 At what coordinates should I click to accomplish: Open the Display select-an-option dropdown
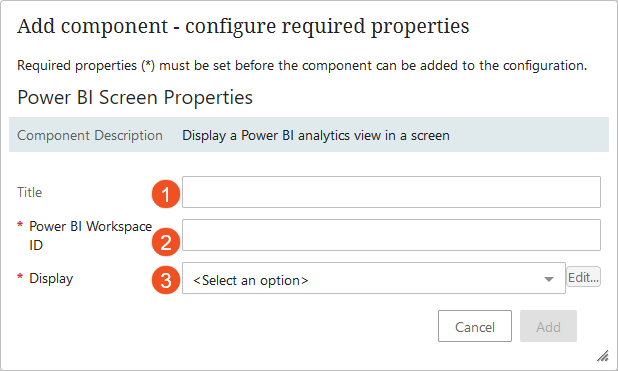pyautogui.click(x=374, y=278)
